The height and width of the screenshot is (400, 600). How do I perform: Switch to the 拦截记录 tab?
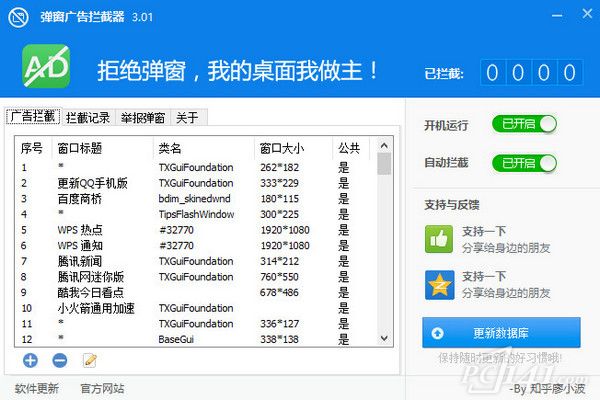point(88,118)
